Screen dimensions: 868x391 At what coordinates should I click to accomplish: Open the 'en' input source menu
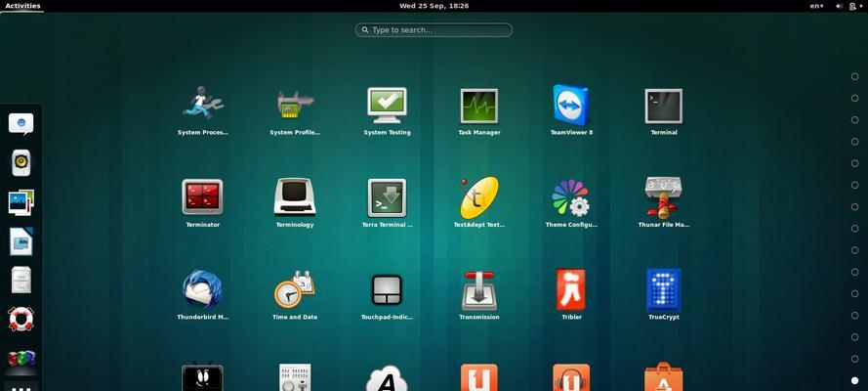click(816, 6)
